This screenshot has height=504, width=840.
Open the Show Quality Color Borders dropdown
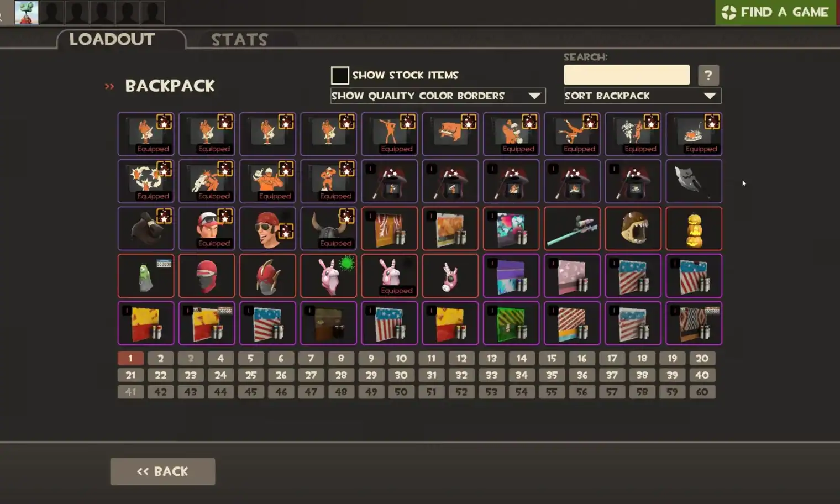438,96
